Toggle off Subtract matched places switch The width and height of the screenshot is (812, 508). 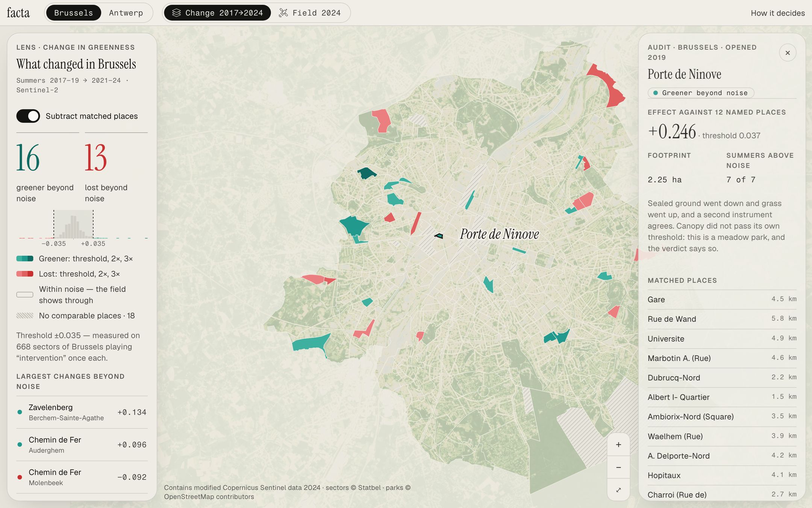28,116
